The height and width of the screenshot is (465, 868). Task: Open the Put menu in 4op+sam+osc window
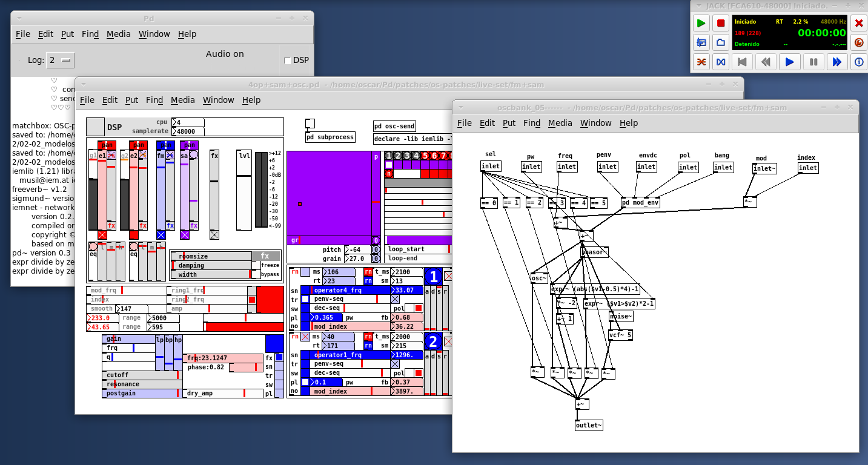tap(131, 100)
